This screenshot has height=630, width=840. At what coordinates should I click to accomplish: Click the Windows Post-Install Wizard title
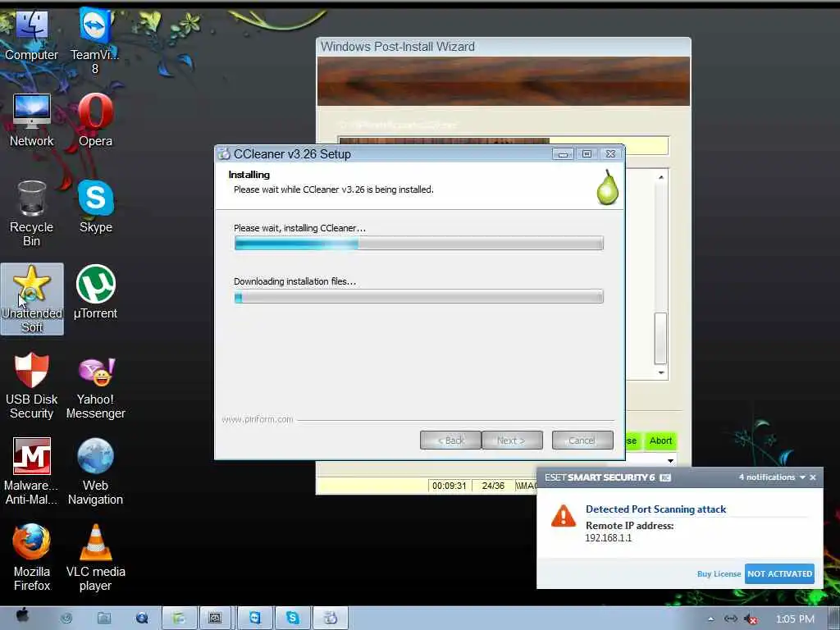(398, 47)
